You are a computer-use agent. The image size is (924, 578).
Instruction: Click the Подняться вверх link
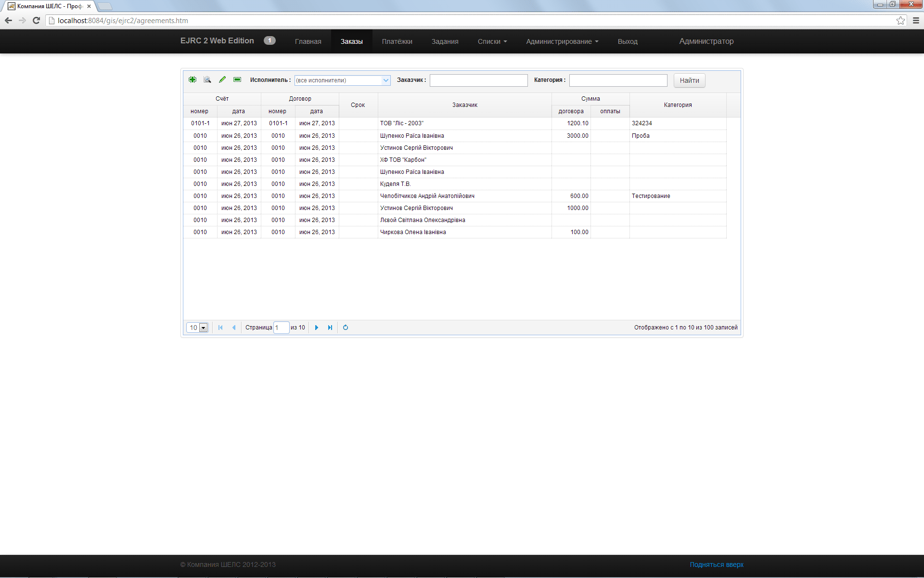[x=716, y=565]
